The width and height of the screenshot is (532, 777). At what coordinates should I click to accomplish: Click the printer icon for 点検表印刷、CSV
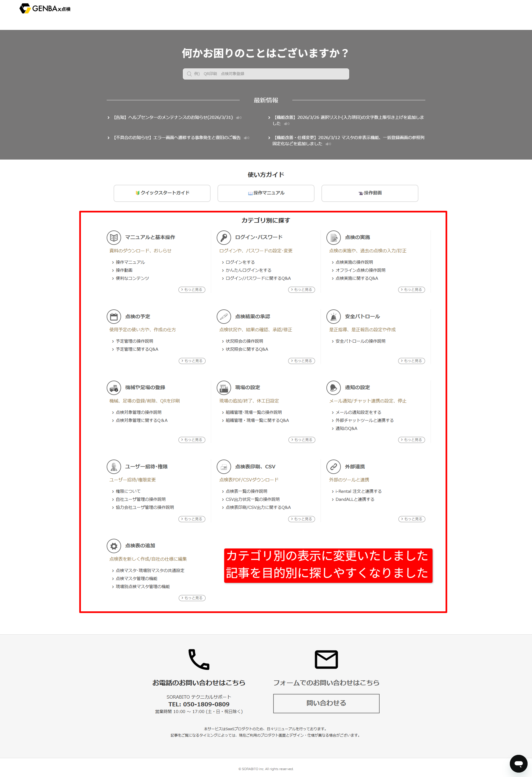tap(224, 466)
